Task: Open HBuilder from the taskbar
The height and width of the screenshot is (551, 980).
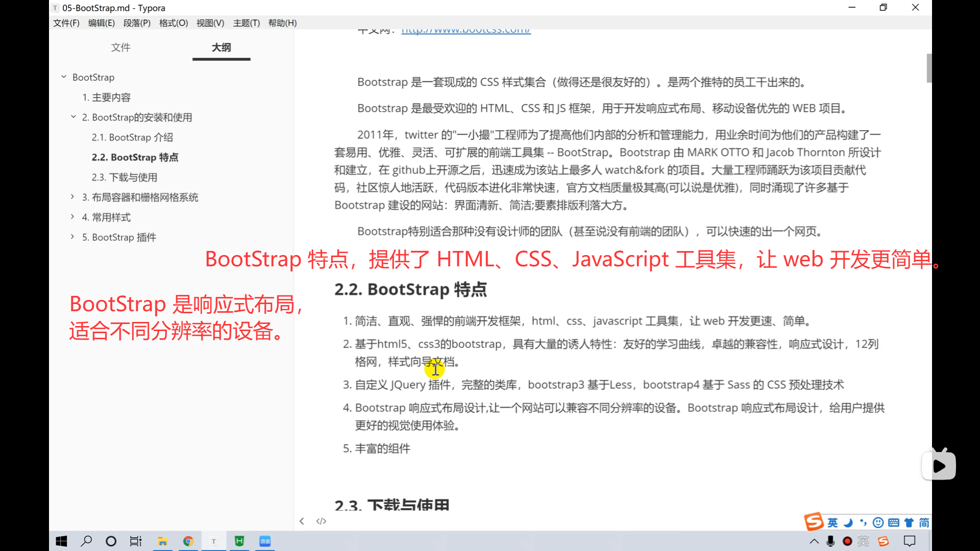Action: point(239,541)
